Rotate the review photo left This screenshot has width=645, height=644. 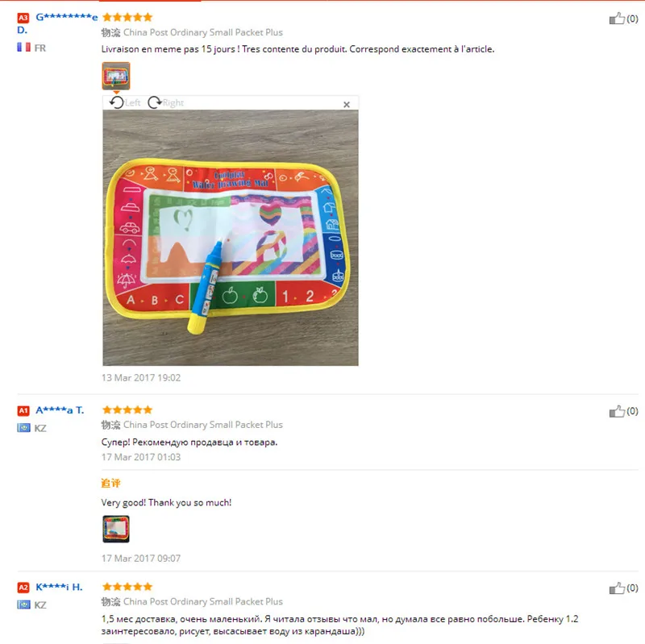pyautogui.click(x=125, y=102)
